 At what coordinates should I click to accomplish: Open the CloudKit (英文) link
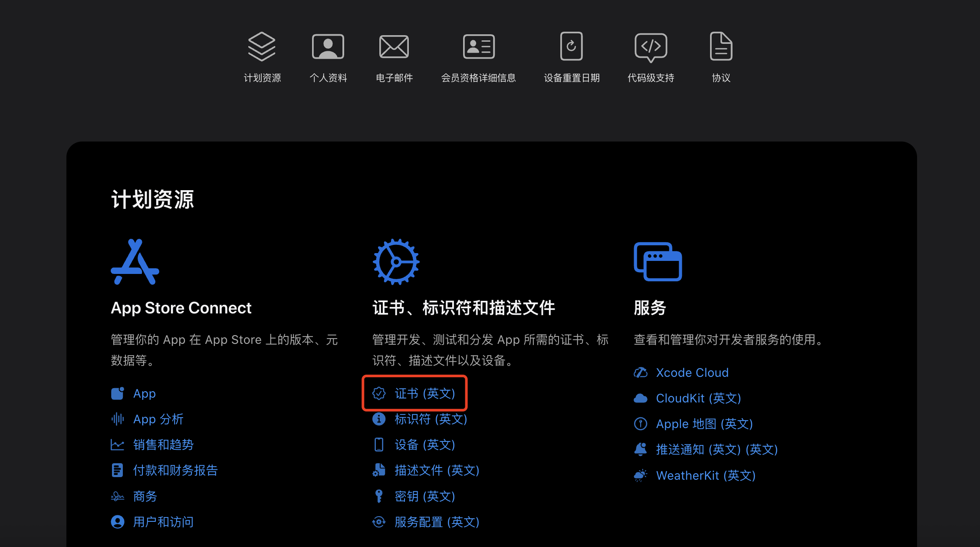(x=698, y=398)
